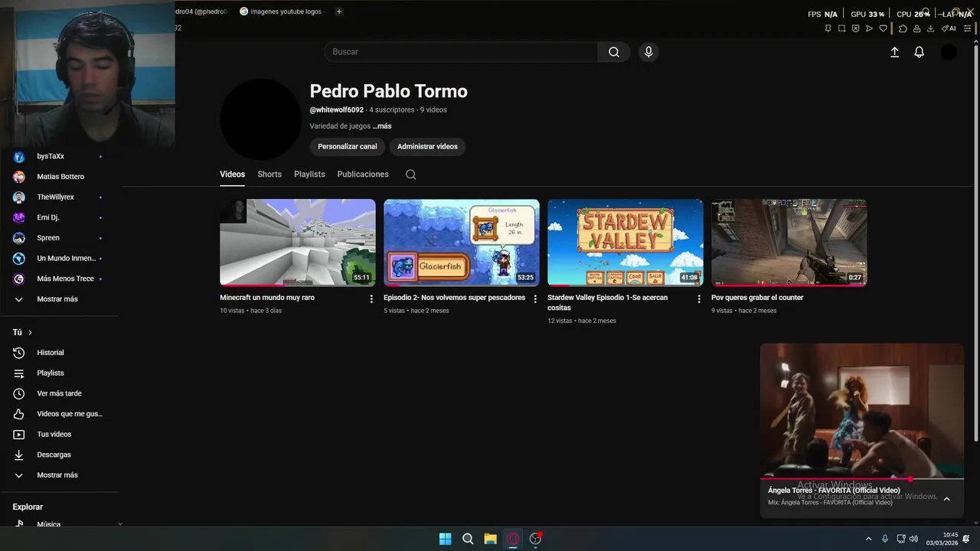Screen dimensions: 980x551
Task: Click the volume icon in system tray
Action: coord(913,539)
